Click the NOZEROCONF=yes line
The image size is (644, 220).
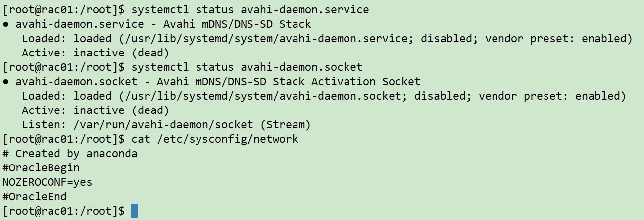coord(47,182)
